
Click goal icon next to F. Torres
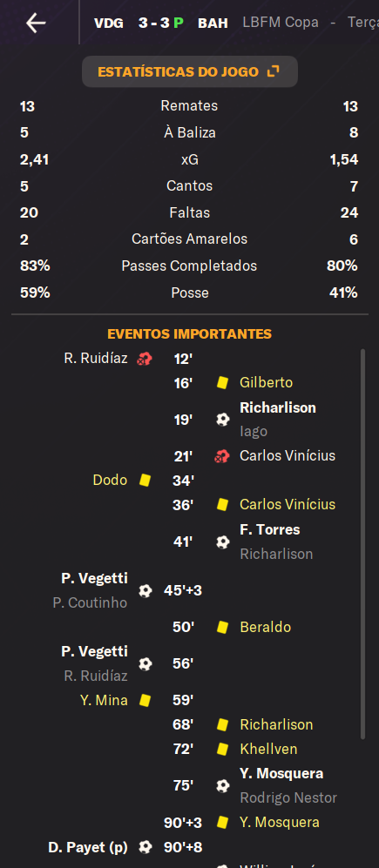223,542
